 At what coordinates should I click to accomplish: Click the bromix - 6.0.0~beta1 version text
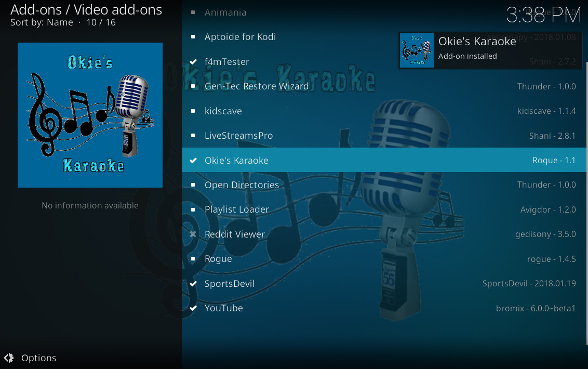click(536, 308)
